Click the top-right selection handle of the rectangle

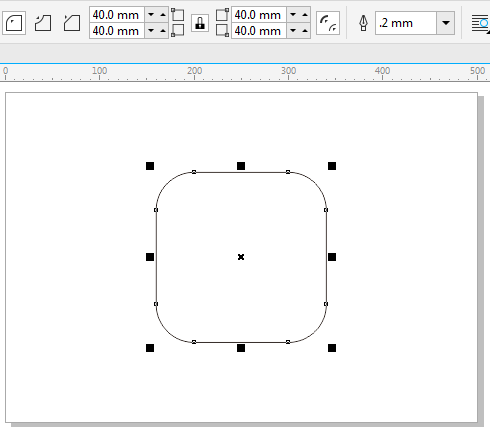(x=332, y=166)
